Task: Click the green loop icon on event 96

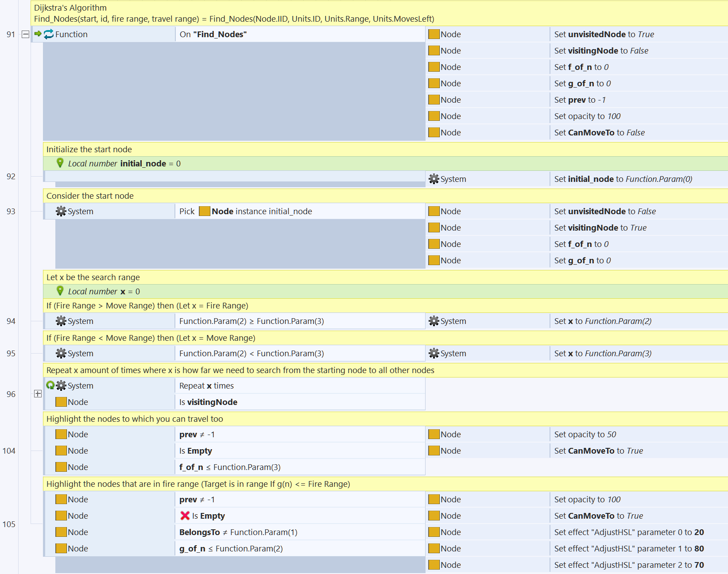Action: pos(50,385)
